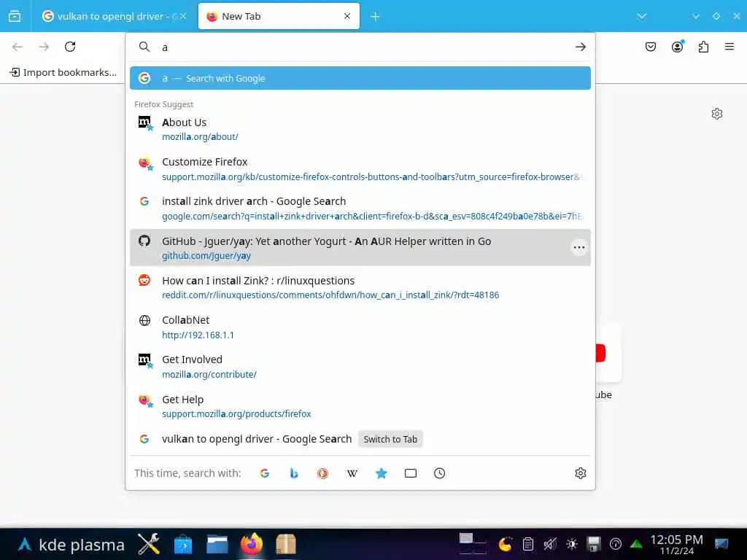The height and width of the screenshot is (560, 747).
Task: Go forward one page
Action: 44,47
